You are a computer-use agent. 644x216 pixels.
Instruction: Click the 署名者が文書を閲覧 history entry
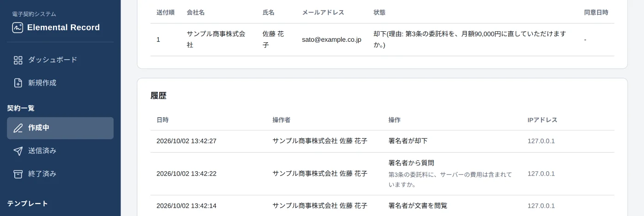418,206
